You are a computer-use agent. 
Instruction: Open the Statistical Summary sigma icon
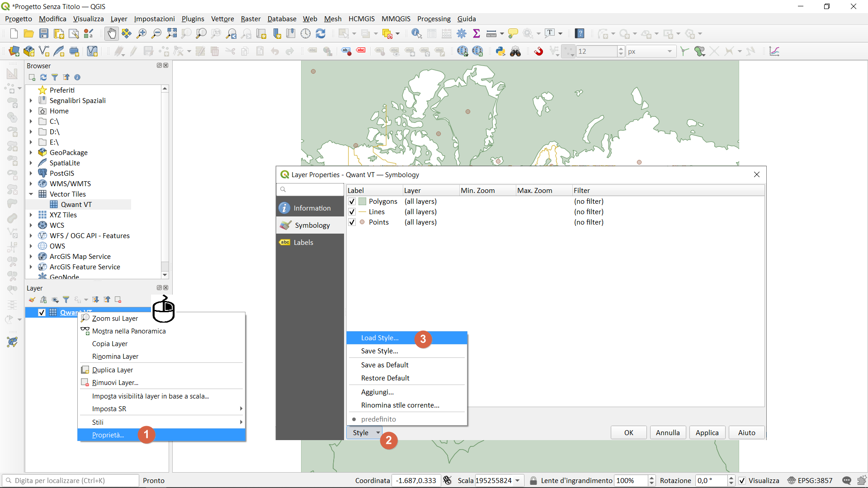[476, 33]
